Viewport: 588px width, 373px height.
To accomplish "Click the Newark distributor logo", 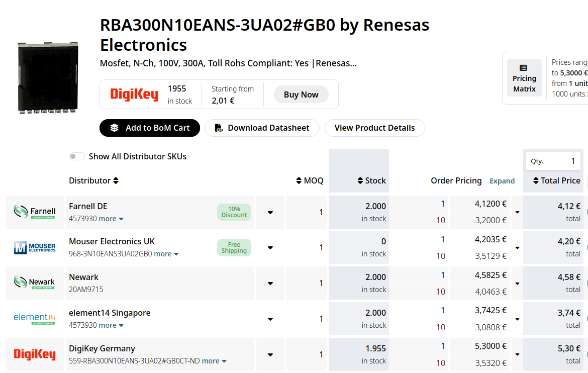I will [x=35, y=283].
